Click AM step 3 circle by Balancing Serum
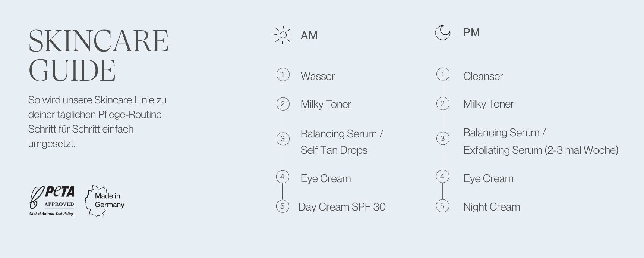Viewport: 644px width, 258px height. click(x=283, y=139)
